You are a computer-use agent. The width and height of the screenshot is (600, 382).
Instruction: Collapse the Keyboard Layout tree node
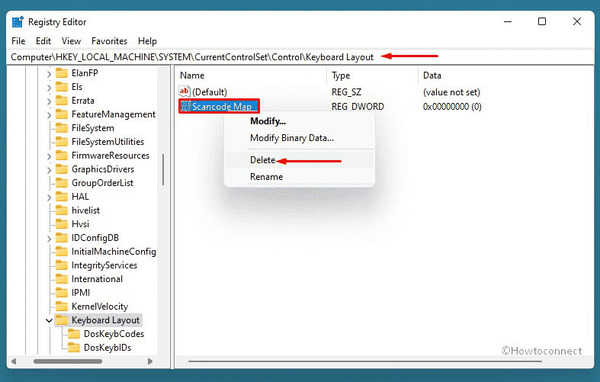[49, 320]
